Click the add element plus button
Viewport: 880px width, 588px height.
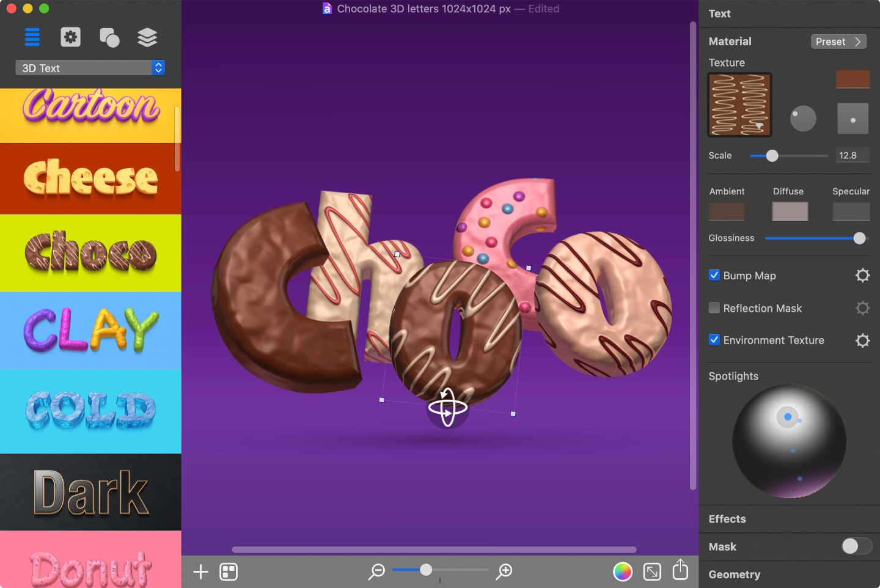click(x=200, y=571)
